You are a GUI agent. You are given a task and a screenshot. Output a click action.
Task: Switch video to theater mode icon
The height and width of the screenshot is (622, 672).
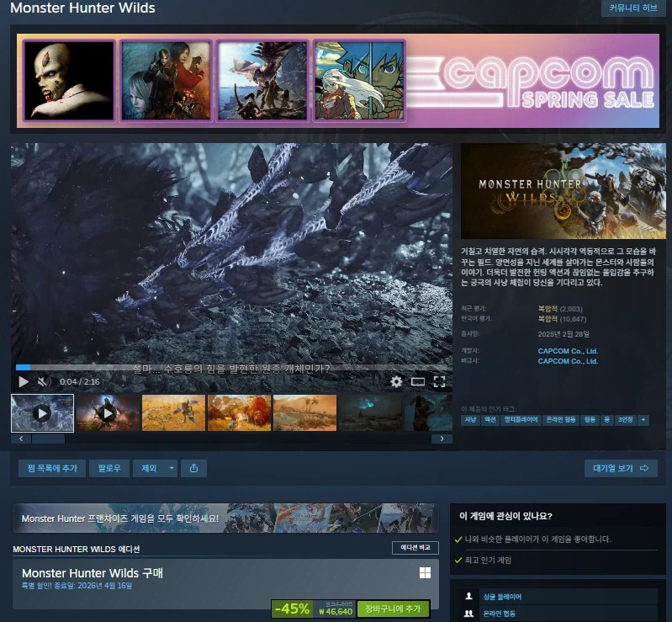(x=418, y=381)
